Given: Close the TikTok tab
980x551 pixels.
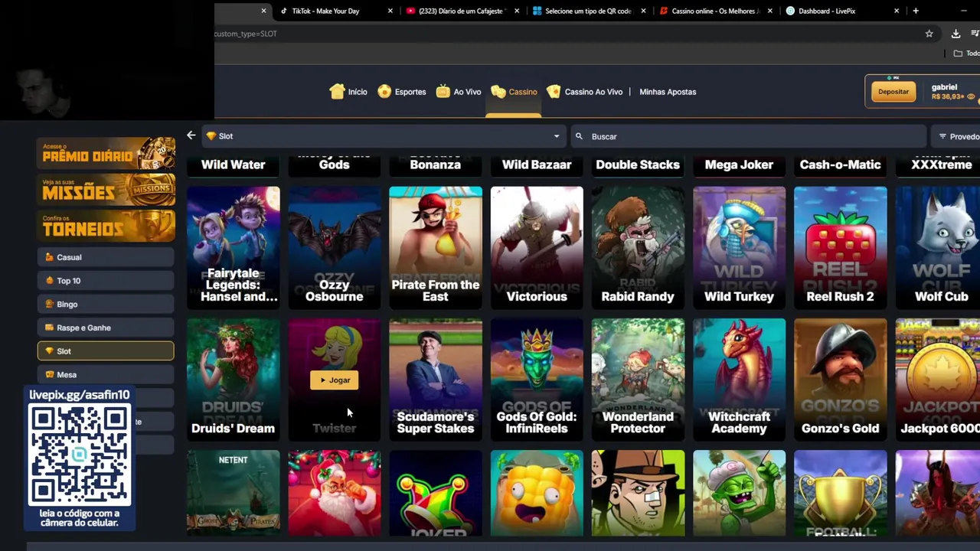Looking at the screenshot, I should 390,11.
